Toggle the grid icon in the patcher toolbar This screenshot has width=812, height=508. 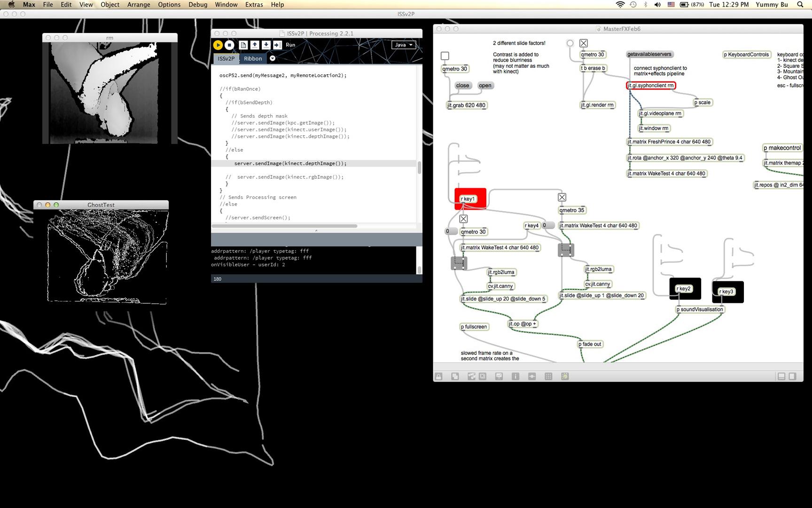coord(548,376)
